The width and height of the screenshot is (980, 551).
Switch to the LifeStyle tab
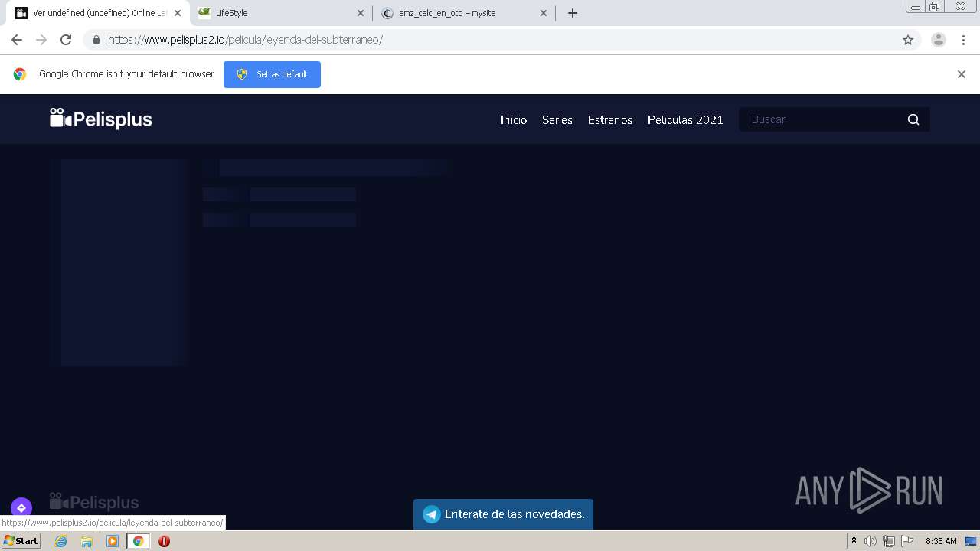click(x=281, y=13)
